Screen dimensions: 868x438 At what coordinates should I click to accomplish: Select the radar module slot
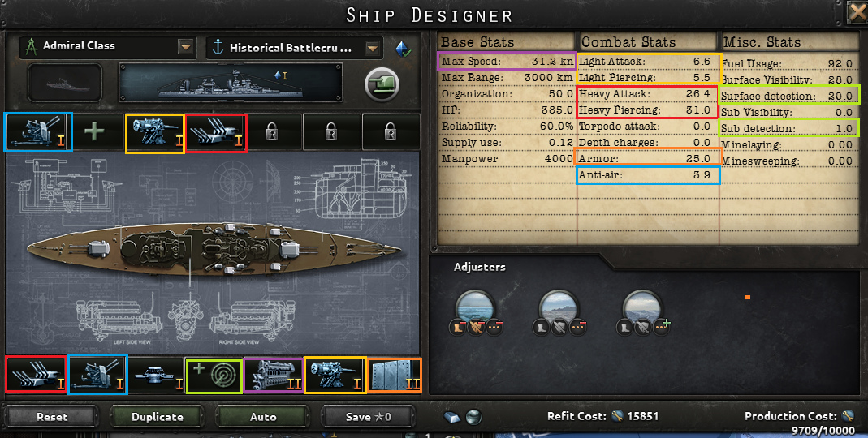[214, 376]
